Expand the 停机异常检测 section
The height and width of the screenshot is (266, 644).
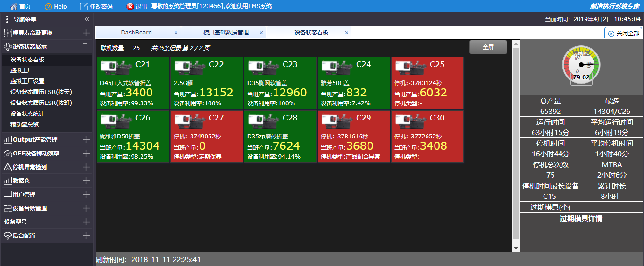point(86,167)
